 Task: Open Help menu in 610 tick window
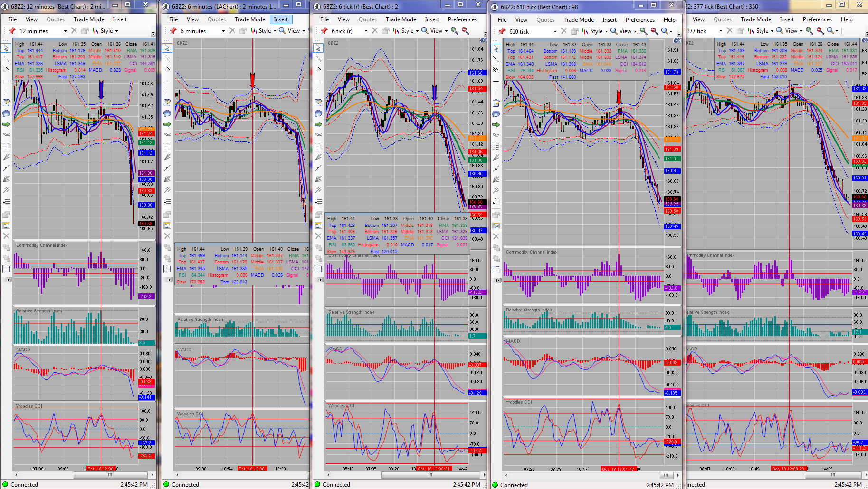(x=669, y=20)
